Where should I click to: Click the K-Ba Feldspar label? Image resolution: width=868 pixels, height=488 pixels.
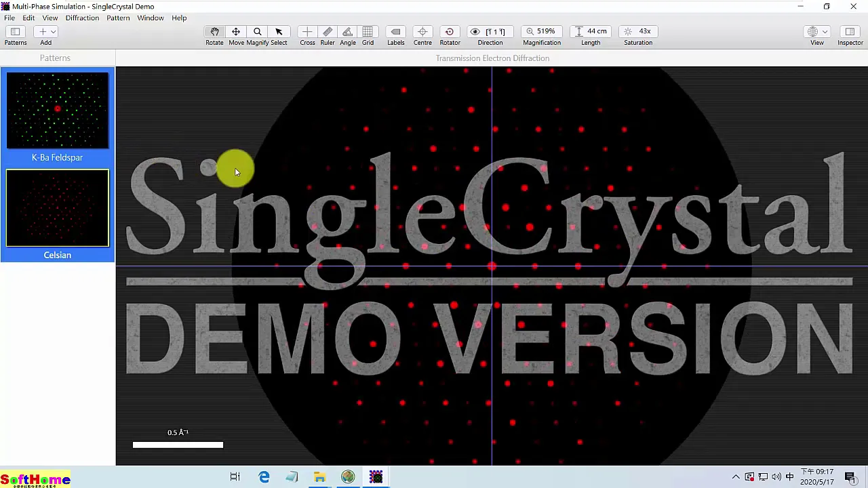[x=57, y=157]
